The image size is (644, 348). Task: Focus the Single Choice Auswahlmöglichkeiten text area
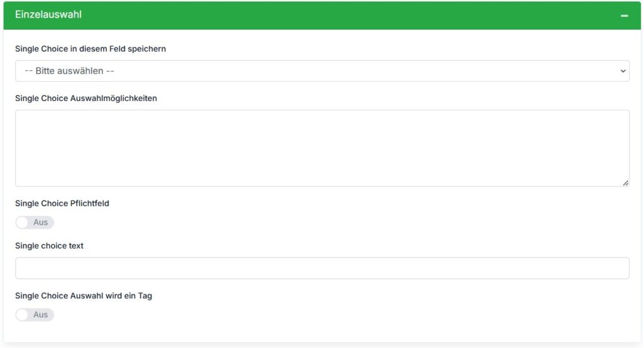pos(322,148)
